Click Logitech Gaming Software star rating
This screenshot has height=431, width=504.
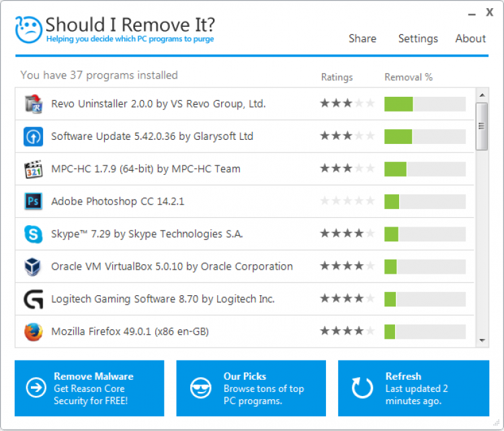[x=347, y=298]
